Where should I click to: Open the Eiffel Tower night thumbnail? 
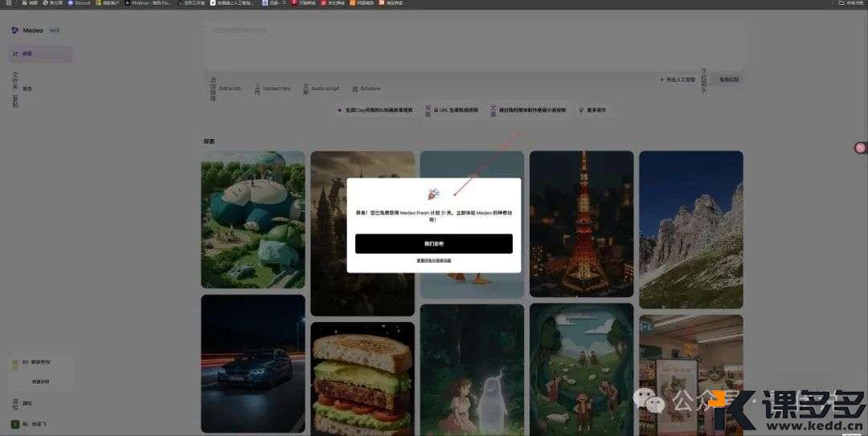(581, 223)
